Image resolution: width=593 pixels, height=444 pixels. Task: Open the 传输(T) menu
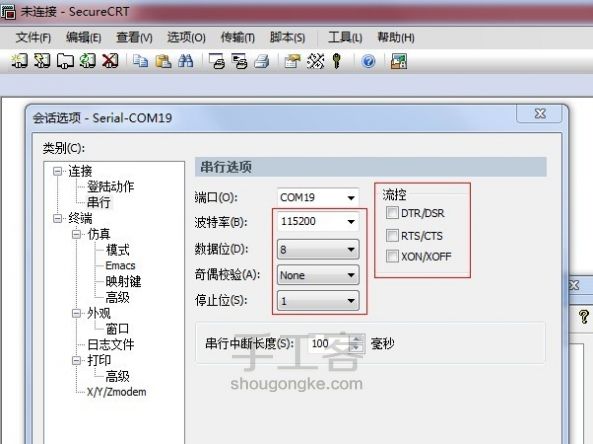point(238,37)
